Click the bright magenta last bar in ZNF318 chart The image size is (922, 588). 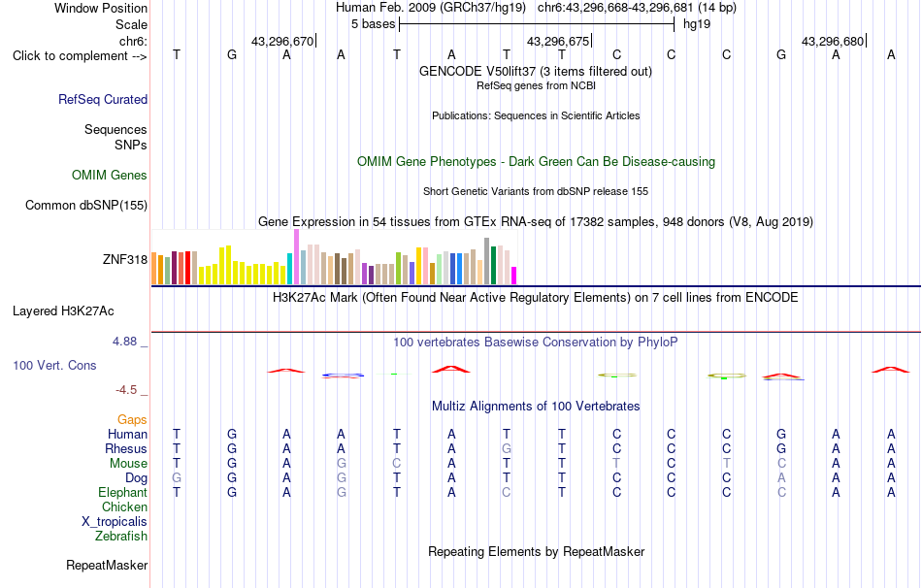(513, 276)
